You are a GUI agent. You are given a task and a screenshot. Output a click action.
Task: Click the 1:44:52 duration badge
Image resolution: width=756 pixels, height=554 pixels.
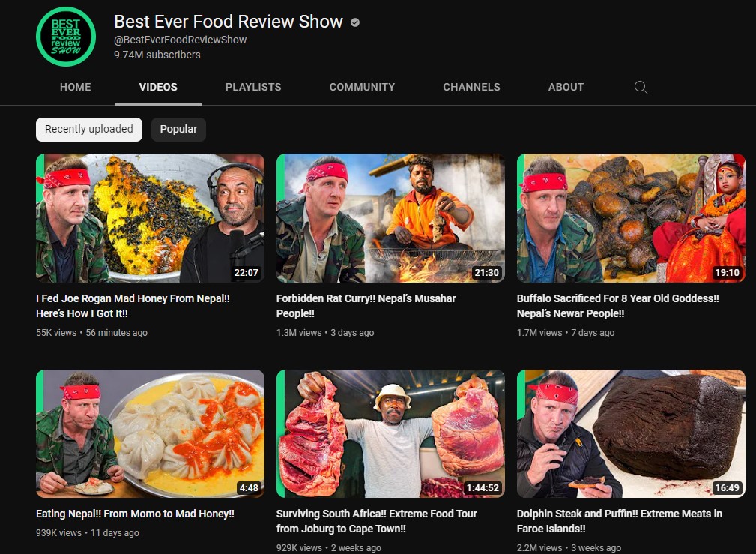(x=483, y=488)
